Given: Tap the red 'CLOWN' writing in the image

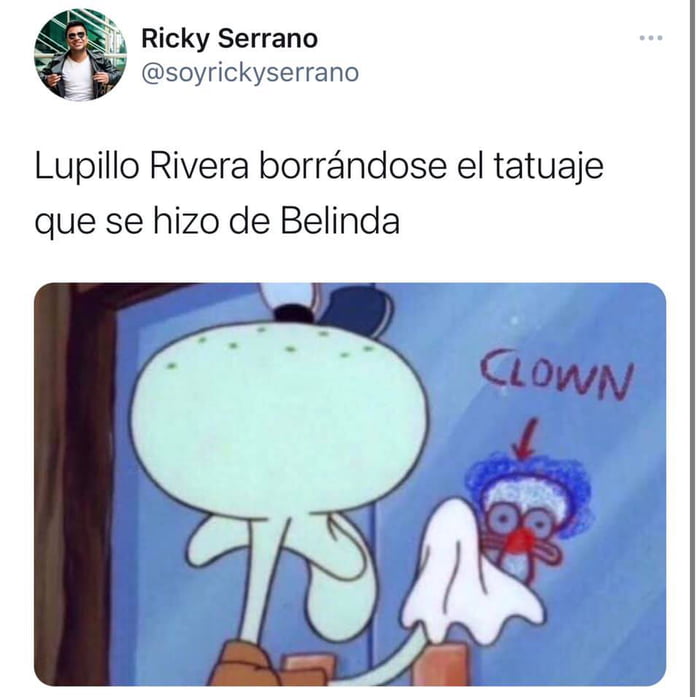Looking at the screenshot, I should pyautogui.click(x=557, y=372).
